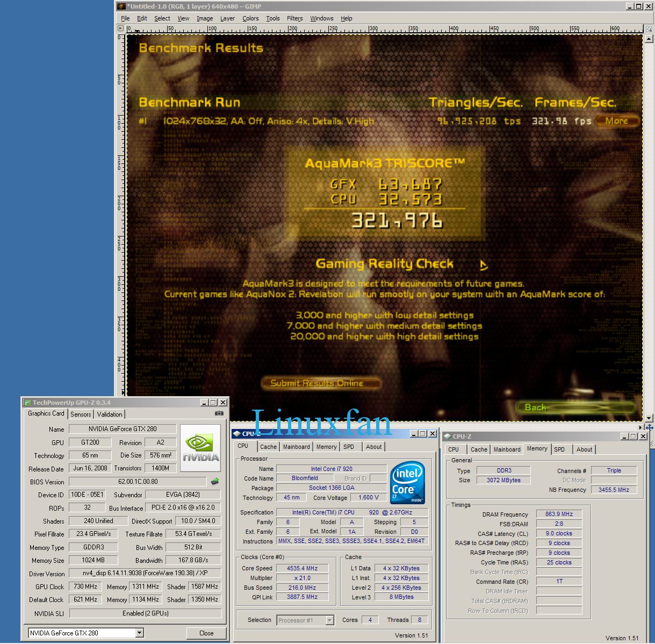Open Cache tab in CPU-Z Memory window

[479, 449]
